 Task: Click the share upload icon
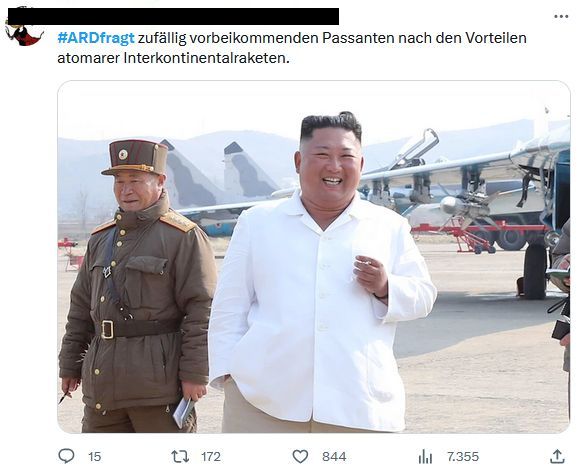557,456
